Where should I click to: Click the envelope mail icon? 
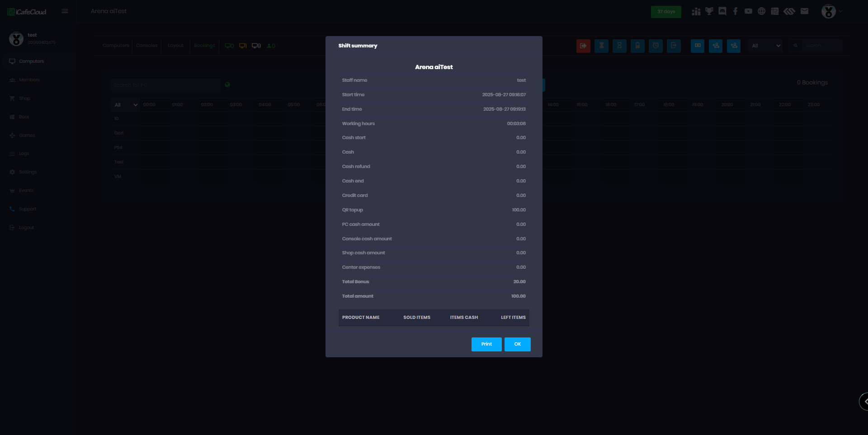click(804, 11)
